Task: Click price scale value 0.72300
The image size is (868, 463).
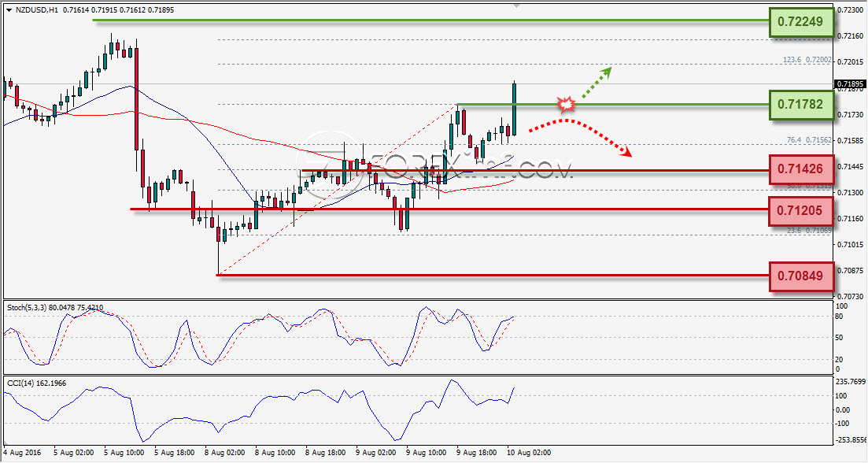Action: coord(851,10)
